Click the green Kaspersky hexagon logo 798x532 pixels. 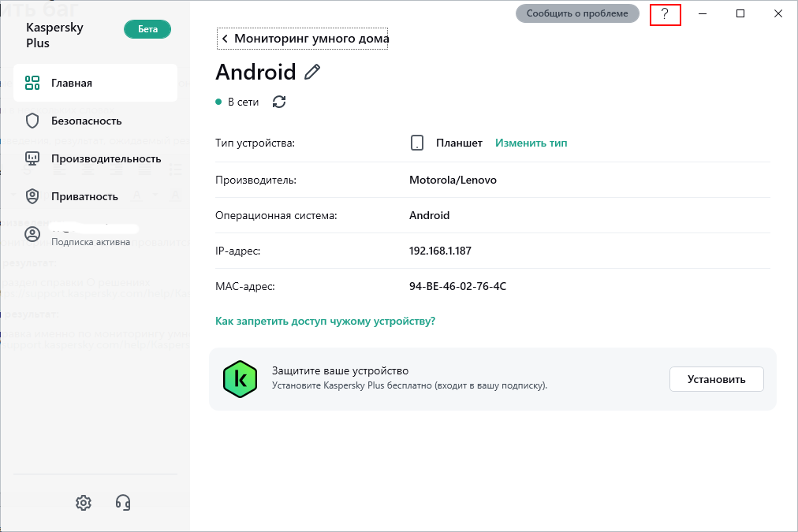click(x=240, y=379)
